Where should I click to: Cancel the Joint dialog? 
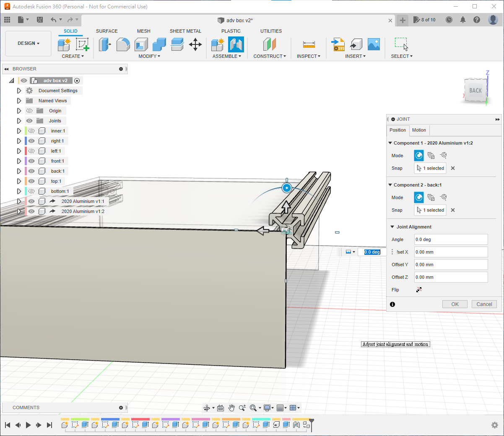pyautogui.click(x=484, y=304)
